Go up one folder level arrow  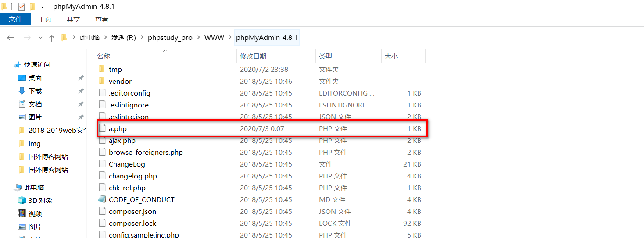[52, 38]
